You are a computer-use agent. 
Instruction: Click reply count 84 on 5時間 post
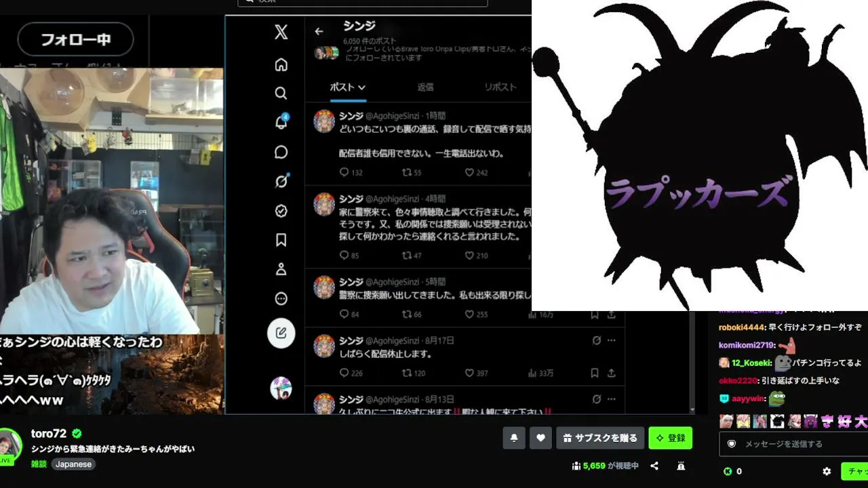point(349,314)
